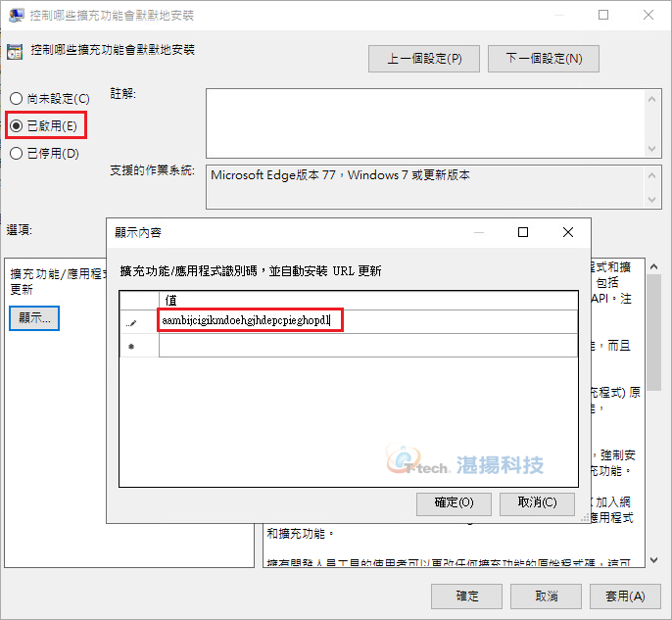Maximize the 顯示內容 dialog
This screenshot has height=620, width=672.
[x=523, y=232]
